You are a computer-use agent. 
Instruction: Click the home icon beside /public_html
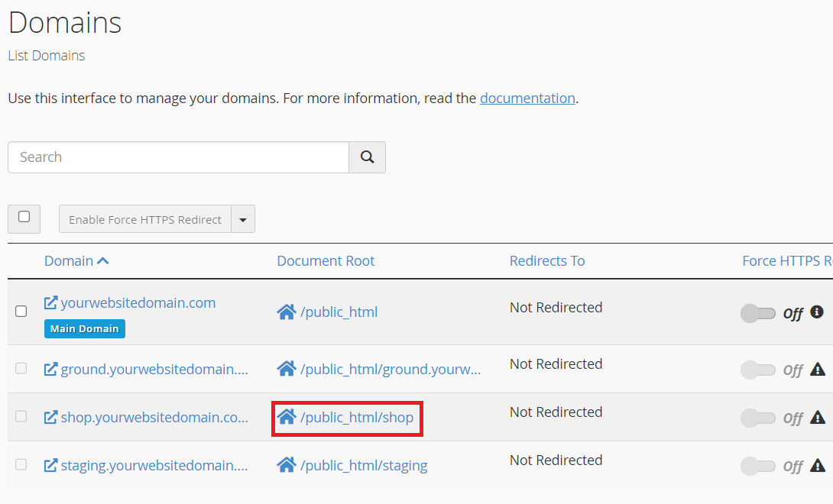click(x=286, y=311)
